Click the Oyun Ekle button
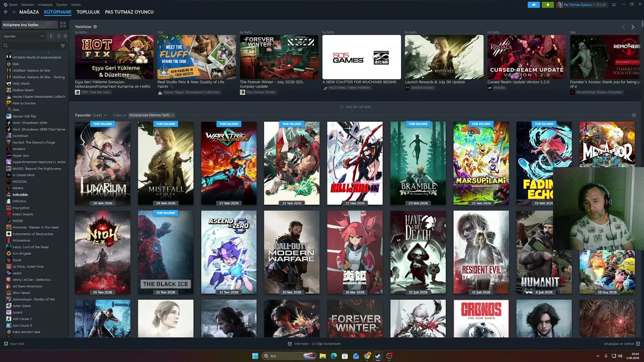Screen dimensions: 644x362 14,344
